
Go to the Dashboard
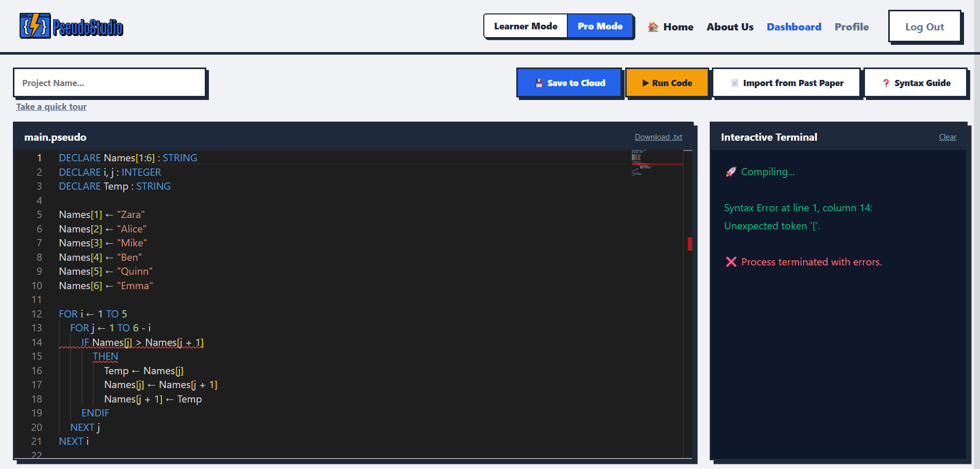point(794,27)
